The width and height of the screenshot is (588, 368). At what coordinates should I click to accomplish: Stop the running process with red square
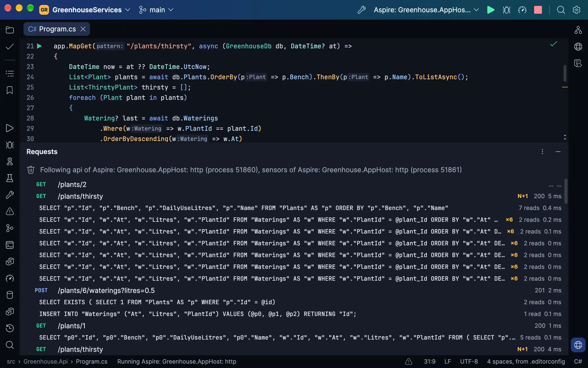tap(538, 10)
